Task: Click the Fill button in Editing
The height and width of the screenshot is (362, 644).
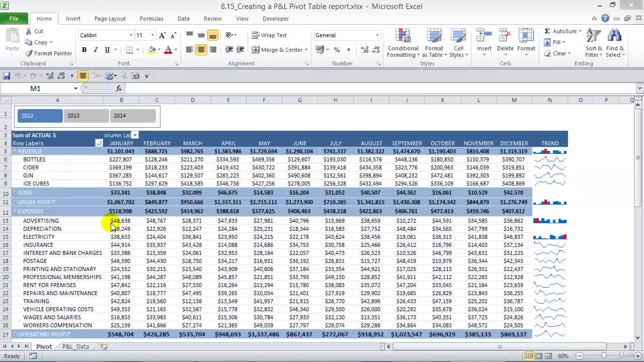Action: coord(554,42)
